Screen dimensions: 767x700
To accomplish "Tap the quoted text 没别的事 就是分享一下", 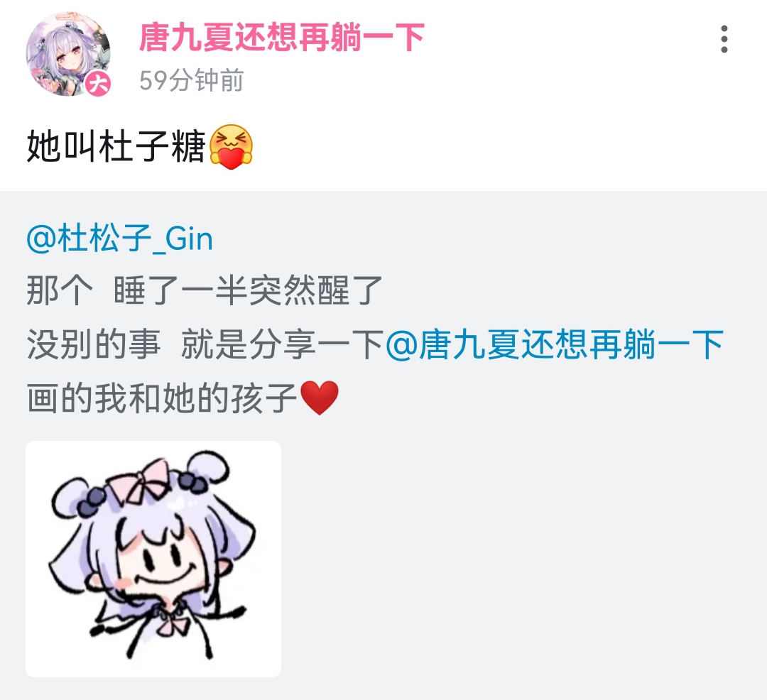I will click(x=205, y=344).
